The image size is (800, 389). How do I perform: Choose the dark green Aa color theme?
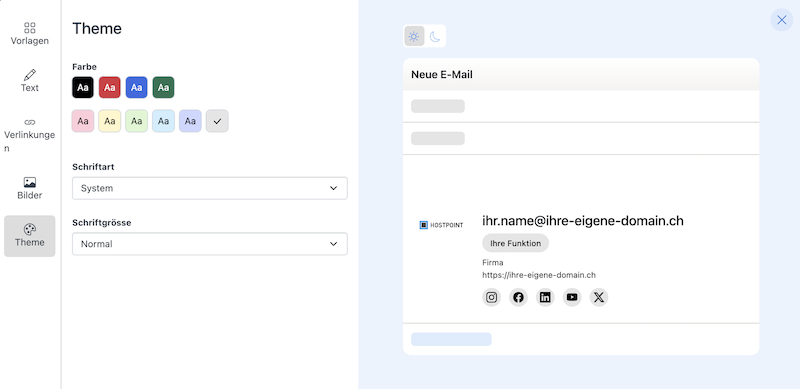[x=163, y=87]
